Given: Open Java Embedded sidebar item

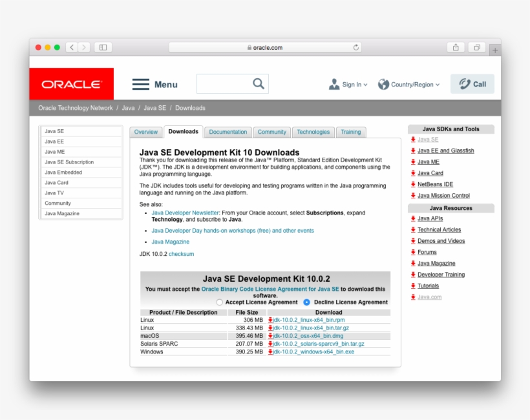Looking at the screenshot, I should [x=81, y=173].
